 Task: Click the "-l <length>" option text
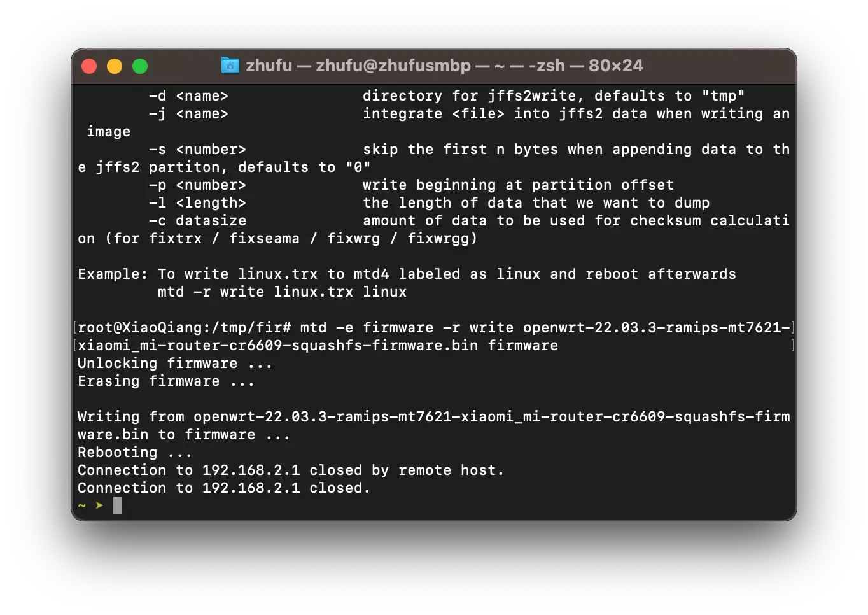click(197, 203)
